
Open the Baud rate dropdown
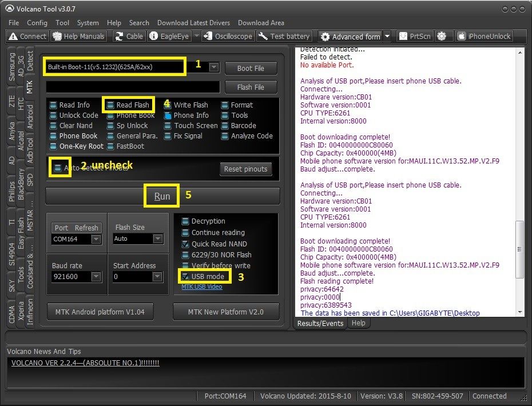point(96,277)
